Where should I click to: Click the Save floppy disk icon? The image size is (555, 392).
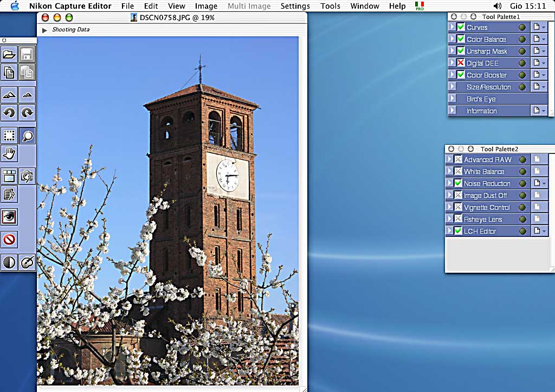coord(27,55)
